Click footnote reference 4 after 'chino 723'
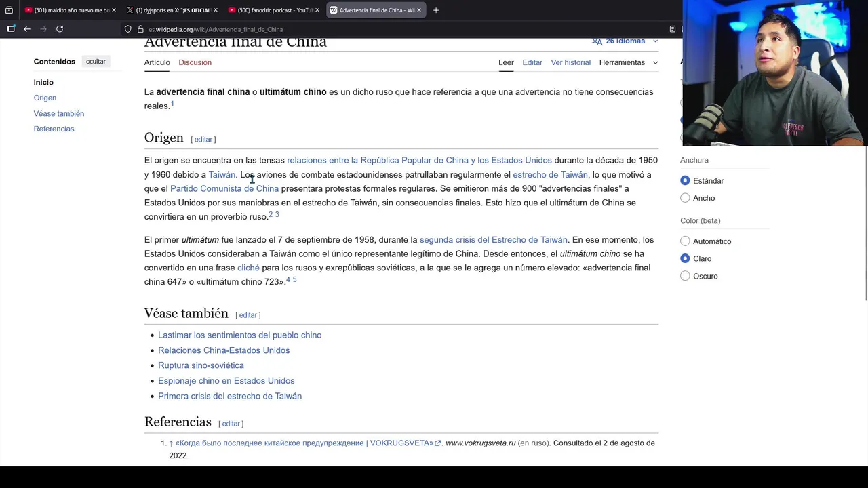Image resolution: width=868 pixels, height=488 pixels. [x=288, y=279]
